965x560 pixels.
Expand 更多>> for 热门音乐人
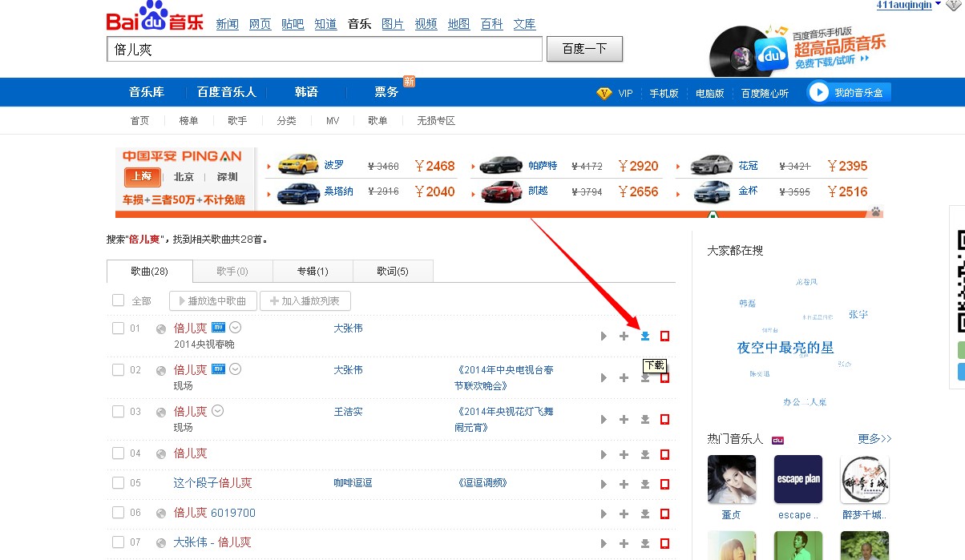coord(874,439)
